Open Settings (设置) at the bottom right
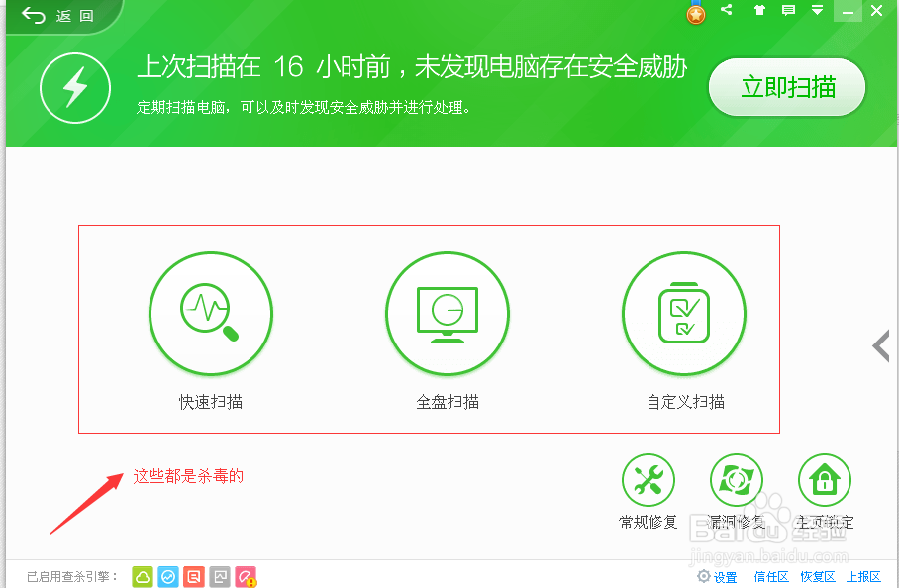Image resolution: width=899 pixels, height=588 pixels. [718, 576]
